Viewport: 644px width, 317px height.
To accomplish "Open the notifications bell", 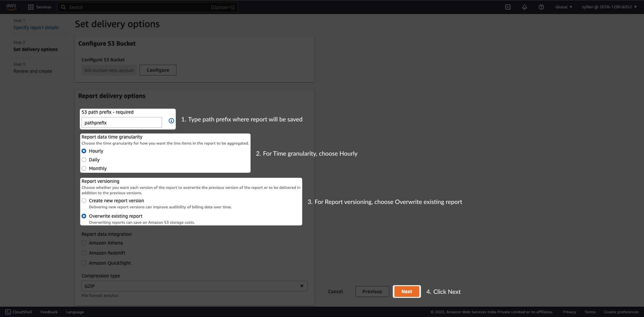I will click(525, 7).
